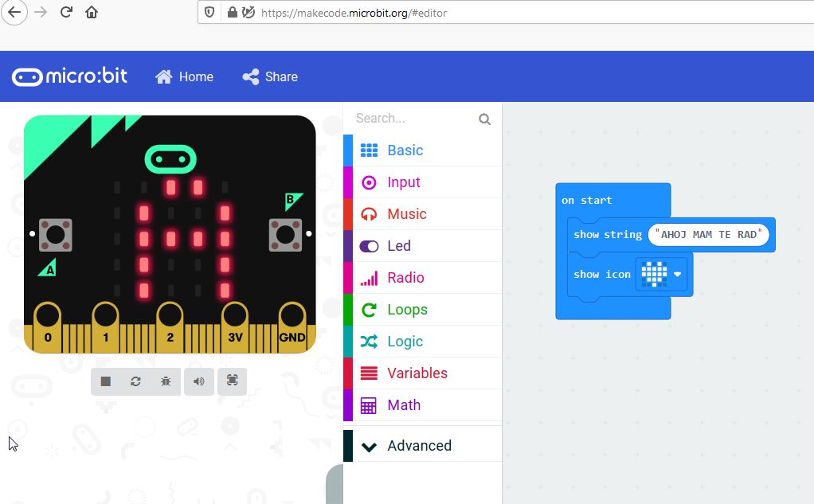Image resolution: width=814 pixels, height=504 pixels.
Task: Launch the simulator in full screen
Action: [232, 381]
